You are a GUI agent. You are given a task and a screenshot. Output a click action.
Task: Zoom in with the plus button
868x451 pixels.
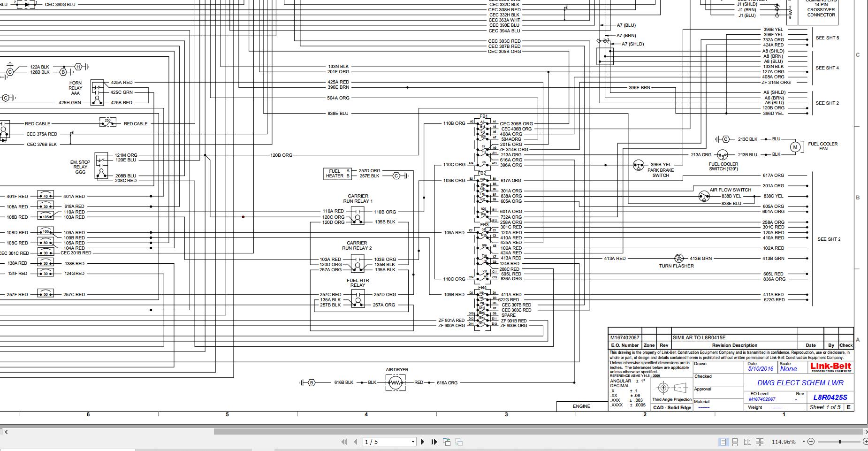(866, 441)
